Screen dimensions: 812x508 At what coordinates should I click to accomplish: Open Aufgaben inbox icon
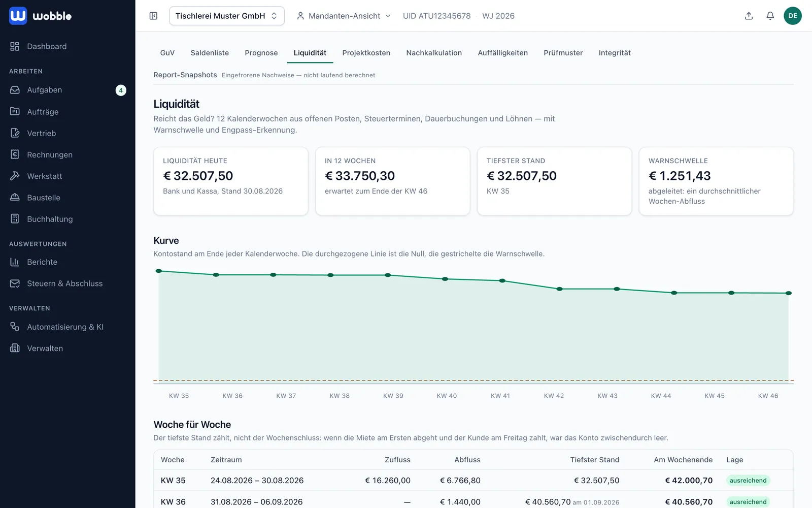(x=15, y=90)
